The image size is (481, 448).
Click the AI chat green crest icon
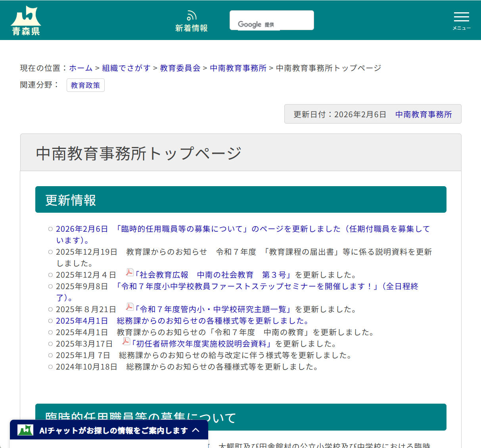25,430
